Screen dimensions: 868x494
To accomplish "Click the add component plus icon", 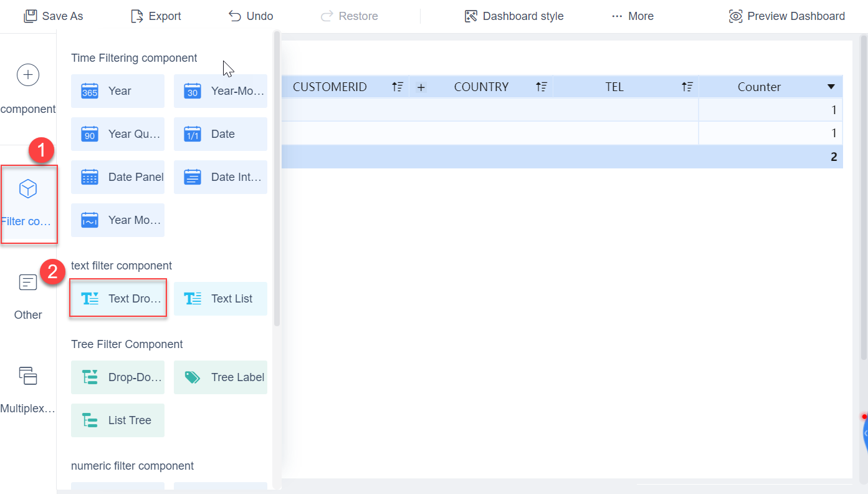I will (28, 75).
